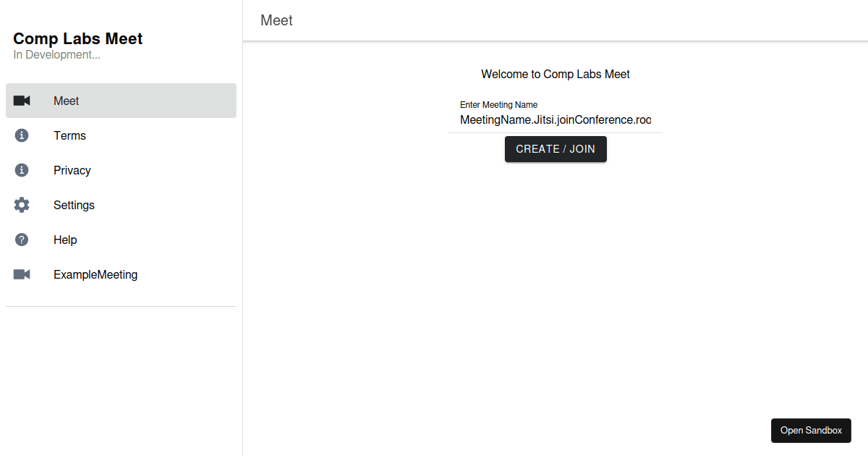
Task: Click the ExampleMeeting camera icon
Action: coord(22,274)
